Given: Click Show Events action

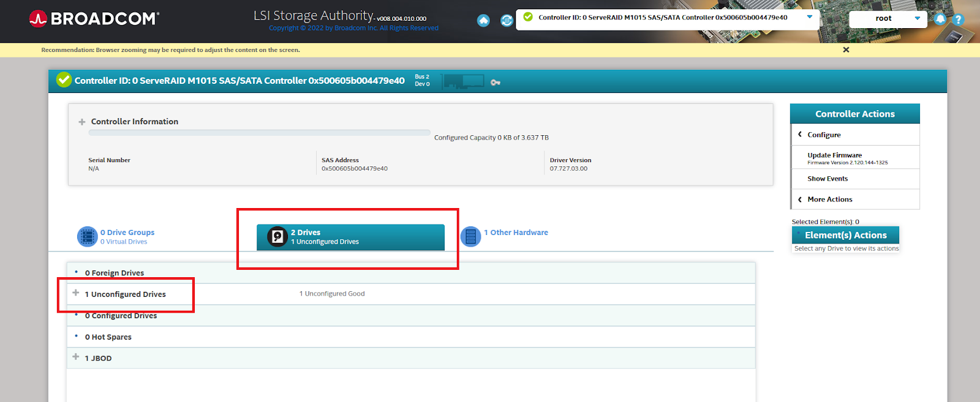Looking at the screenshot, I should coord(855,179).
